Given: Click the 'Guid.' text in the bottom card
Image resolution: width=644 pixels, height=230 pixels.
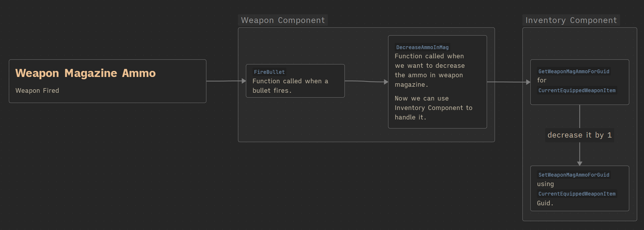Looking at the screenshot, I should pos(545,203).
